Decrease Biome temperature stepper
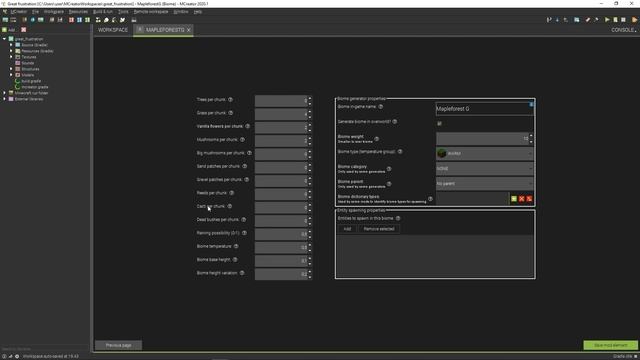This screenshot has width=640, height=360. click(310, 250)
